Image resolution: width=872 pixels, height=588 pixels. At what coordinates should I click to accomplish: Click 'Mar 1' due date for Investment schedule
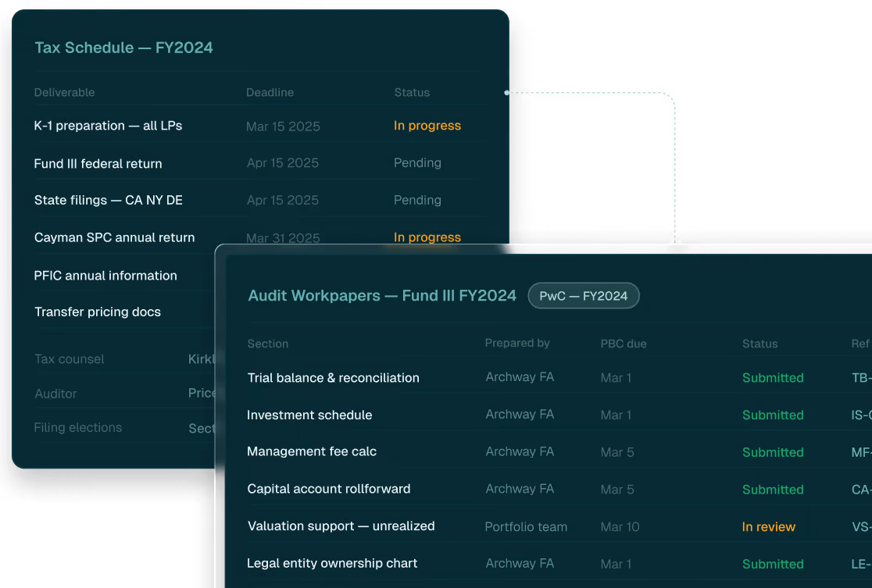click(x=616, y=415)
